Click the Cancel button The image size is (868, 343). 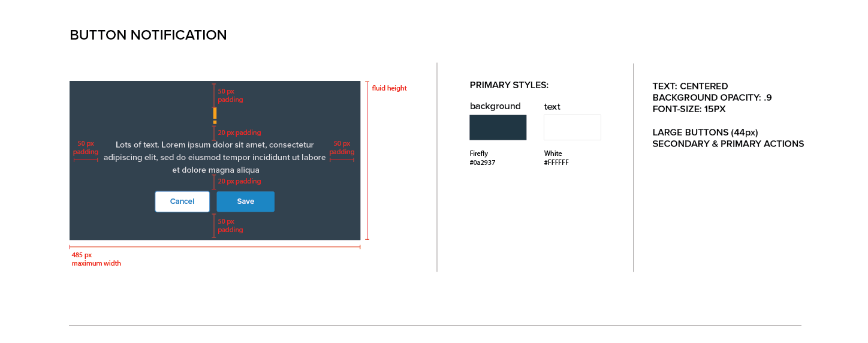182,201
